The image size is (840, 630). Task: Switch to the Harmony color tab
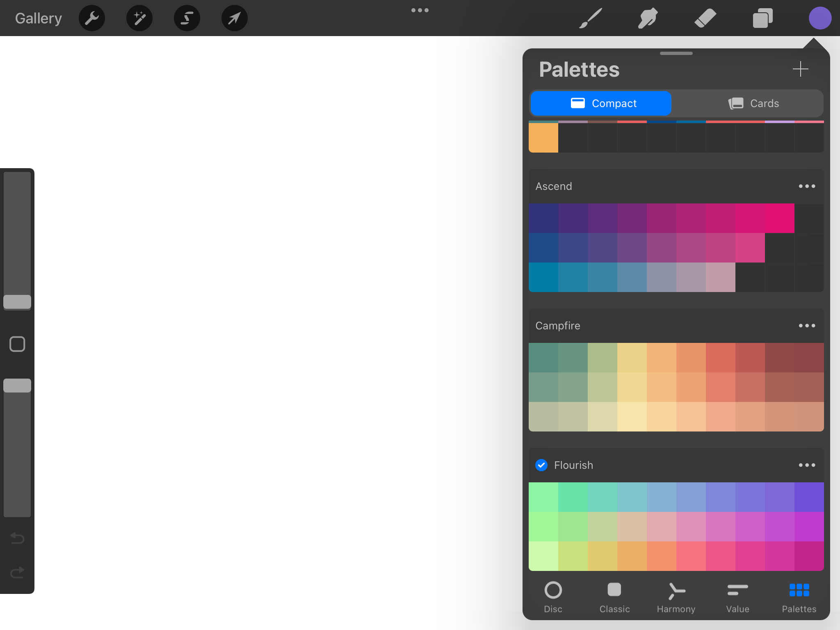[675, 597]
